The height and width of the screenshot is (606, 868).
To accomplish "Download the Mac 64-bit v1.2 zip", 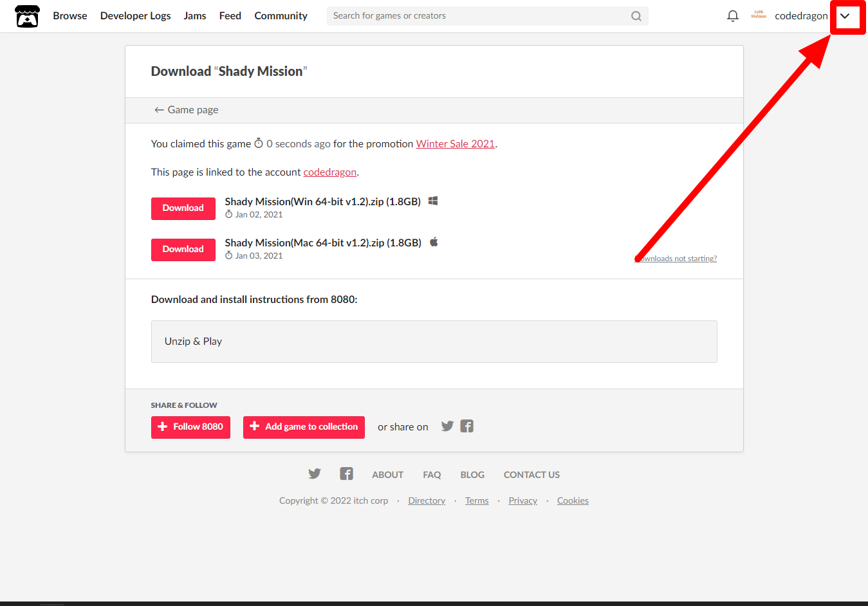I will tap(183, 250).
